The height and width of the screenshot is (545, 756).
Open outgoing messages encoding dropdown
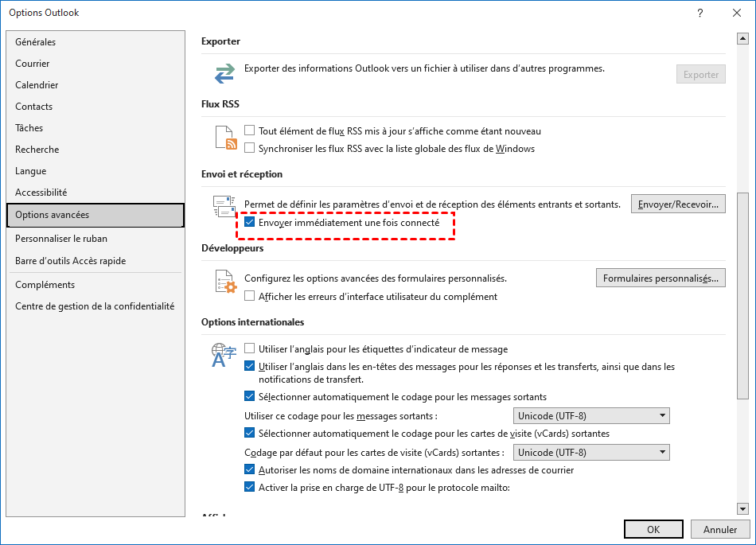click(x=591, y=415)
